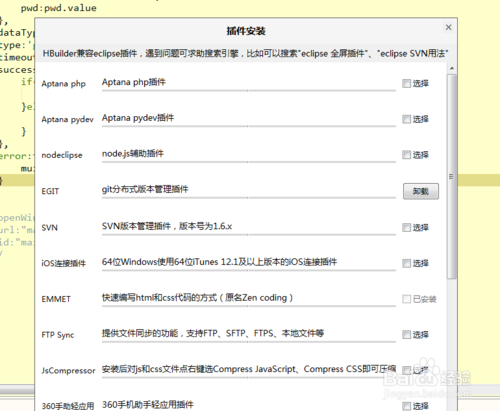Click the disabled EMMET 已安装 checkbox
The height and width of the screenshot is (411, 500).
[406, 299]
